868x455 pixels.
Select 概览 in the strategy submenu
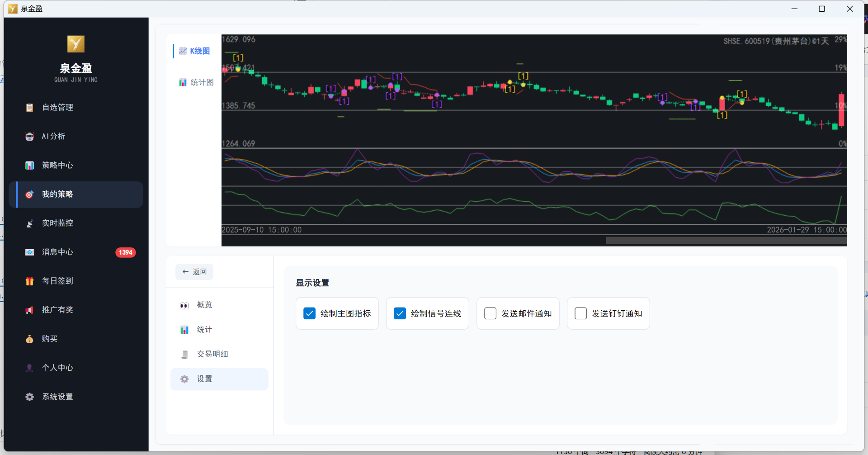tap(204, 305)
